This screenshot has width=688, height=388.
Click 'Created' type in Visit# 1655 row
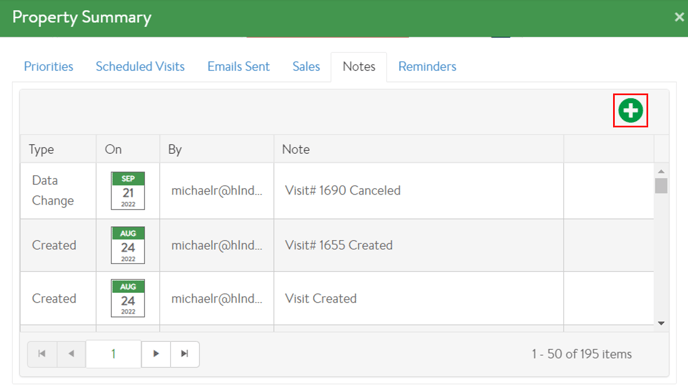coord(54,245)
